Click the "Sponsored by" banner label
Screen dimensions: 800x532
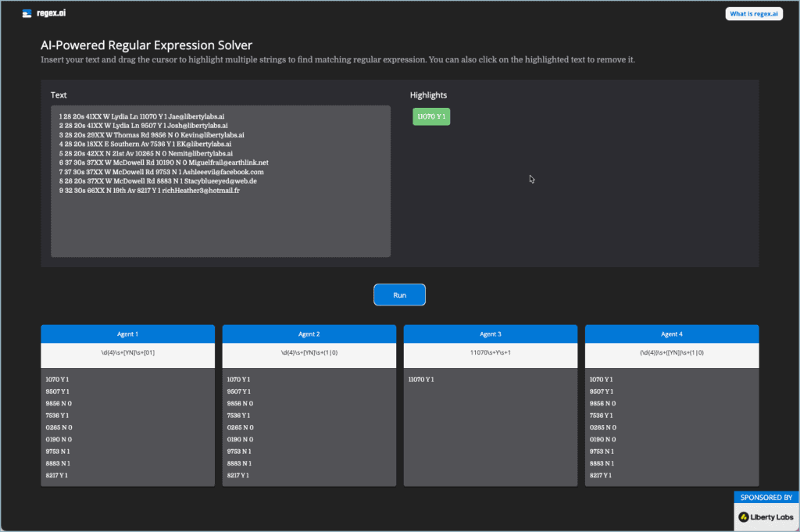pyautogui.click(x=766, y=498)
